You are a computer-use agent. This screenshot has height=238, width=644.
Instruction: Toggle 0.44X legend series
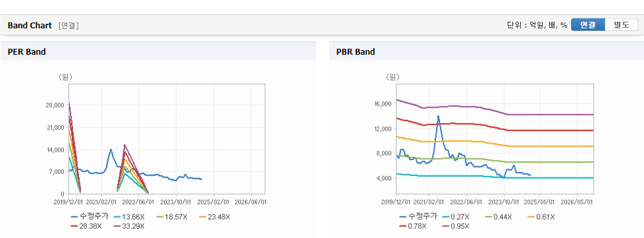[498, 217]
